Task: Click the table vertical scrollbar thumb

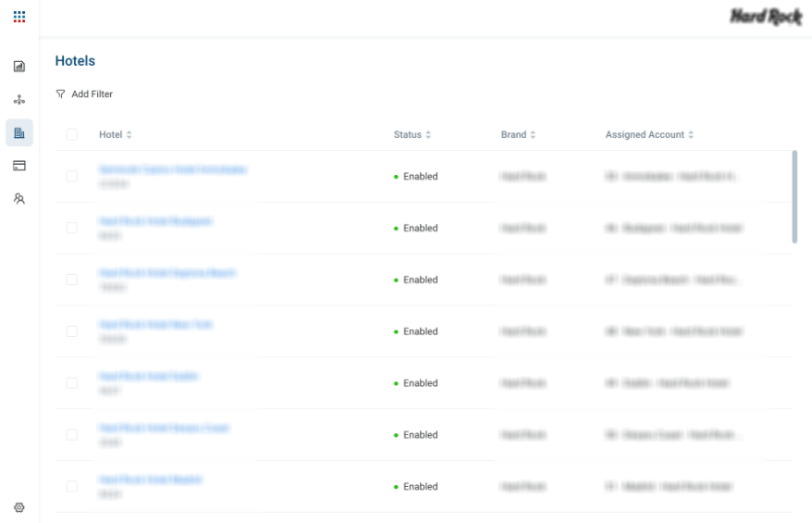Action: tap(795, 197)
